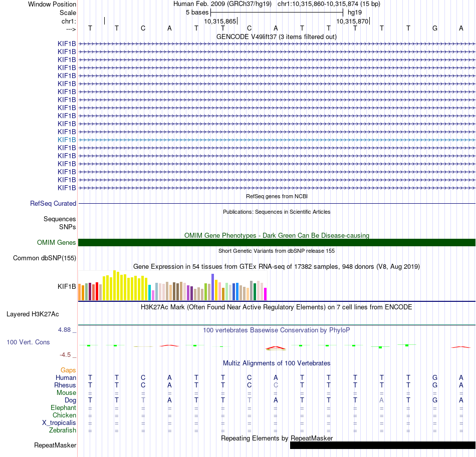The image size is (476, 457).
Task: Click the RepeatMasker track label
Action: pyautogui.click(x=55, y=445)
